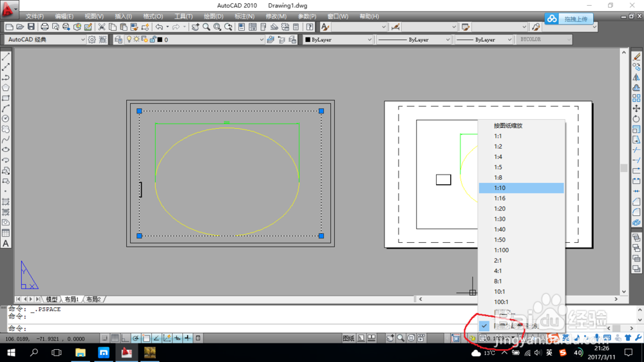Select the Erase tool on modify toolbar
The image size is (644, 362).
pyautogui.click(x=636, y=57)
